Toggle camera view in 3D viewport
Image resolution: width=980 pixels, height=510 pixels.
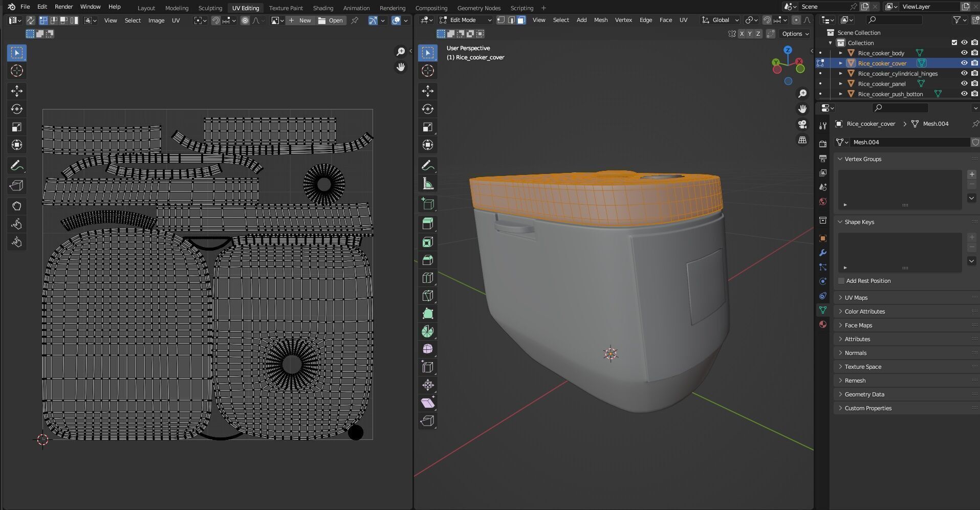[x=802, y=124]
